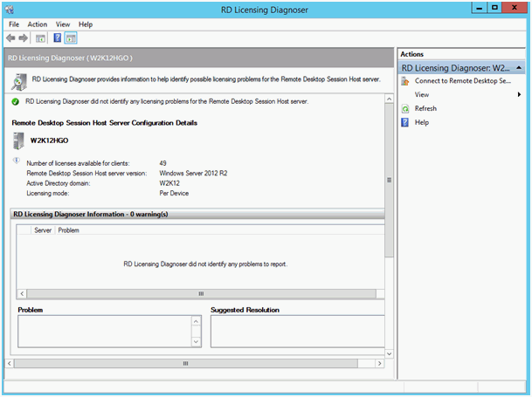Viewport: 532px width, 397px height.
Task: Toggle the Show/Hide Action Pane toolbar icon
Action: point(71,38)
